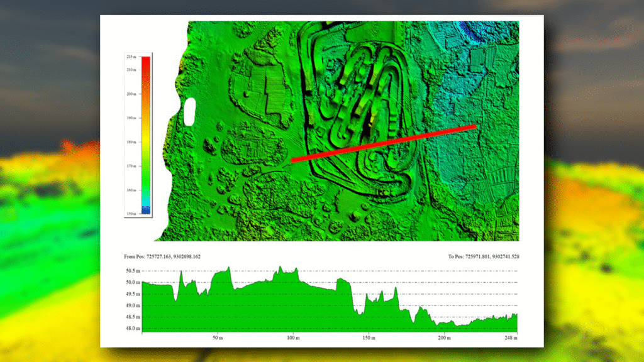Click the white oval gap on the map's left edge
This screenshot has width=644, height=362.
pos(189,111)
